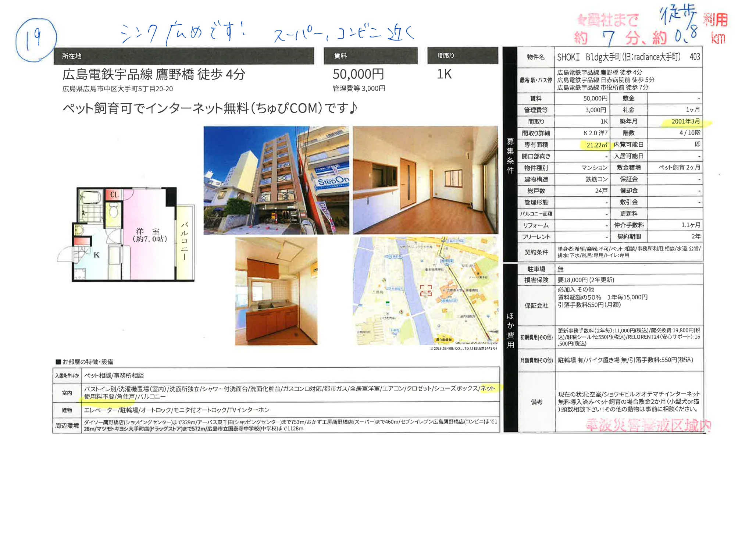
Task: Click station line 日赤病院前 徒歩 5分
Action: (606, 80)
